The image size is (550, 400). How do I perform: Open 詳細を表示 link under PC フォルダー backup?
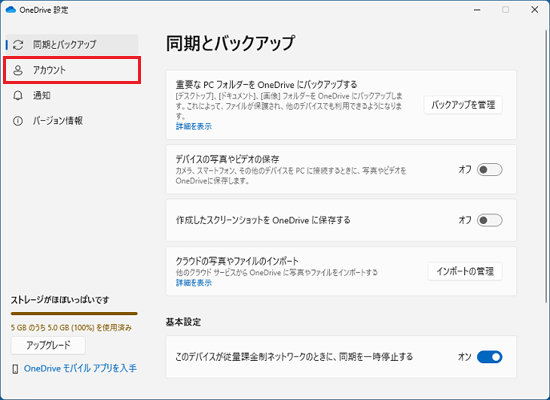point(194,126)
